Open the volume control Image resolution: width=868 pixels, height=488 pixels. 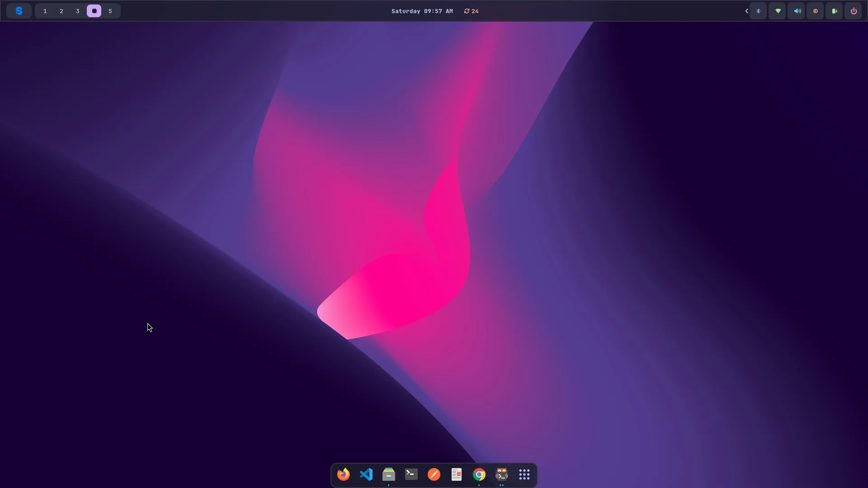coord(797,11)
